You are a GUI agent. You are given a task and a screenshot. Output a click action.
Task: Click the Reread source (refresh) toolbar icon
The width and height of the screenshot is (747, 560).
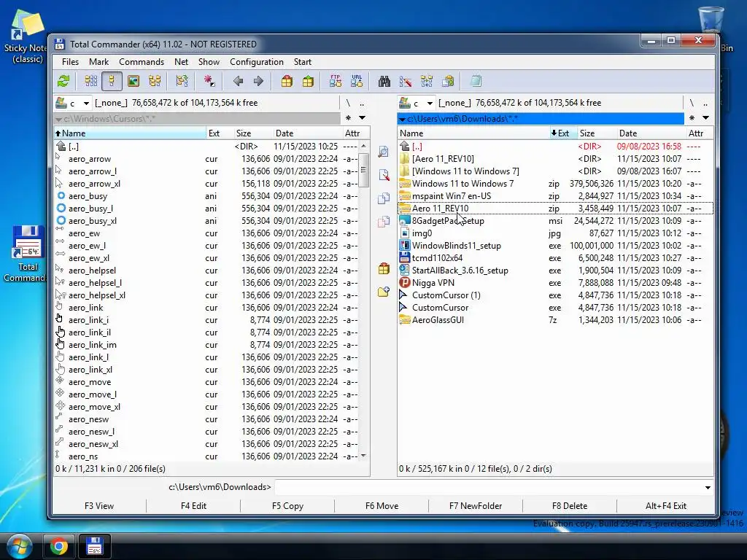click(x=63, y=82)
